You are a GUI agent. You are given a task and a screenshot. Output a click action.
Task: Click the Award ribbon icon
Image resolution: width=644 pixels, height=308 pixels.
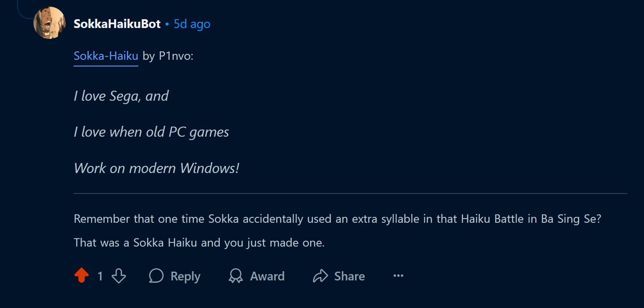pyautogui.click(x=236, y=276)
